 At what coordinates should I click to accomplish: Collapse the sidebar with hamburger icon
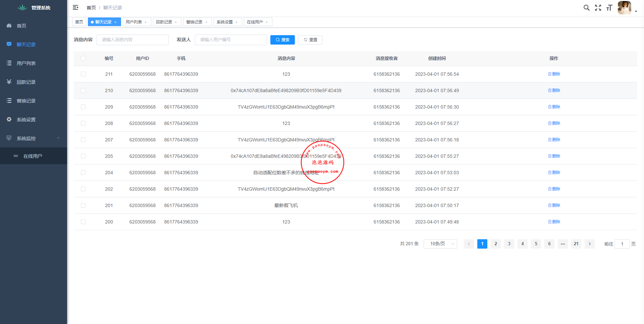(75, 7)
